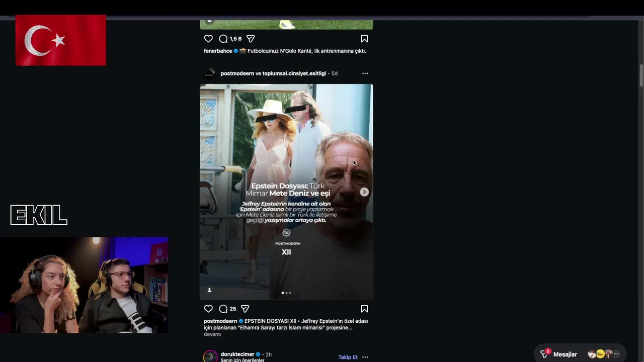
Task: Open the fenerbahce profile from caption
Action: point(218,51)
